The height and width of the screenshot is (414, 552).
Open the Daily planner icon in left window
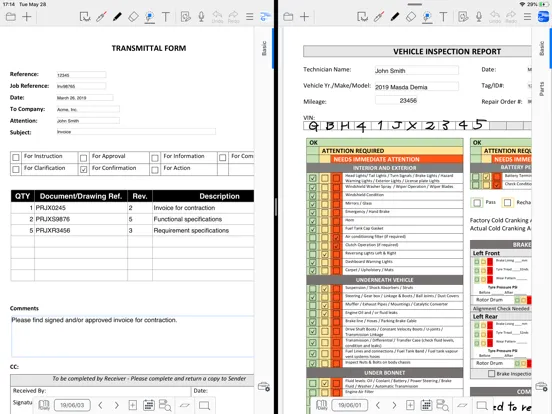(x=44, y=405)
